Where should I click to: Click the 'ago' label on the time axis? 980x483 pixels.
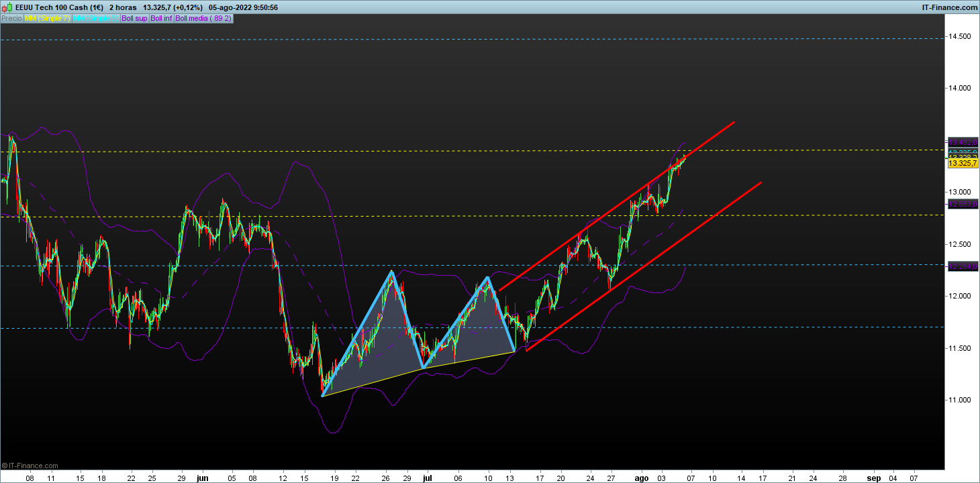point(642,478)
